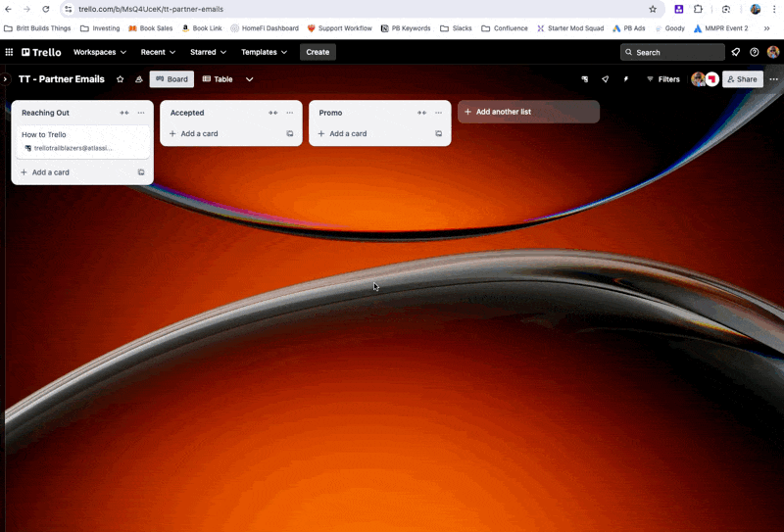Switch to the Table view tab

pyautogui.click(x=218, y=79)
